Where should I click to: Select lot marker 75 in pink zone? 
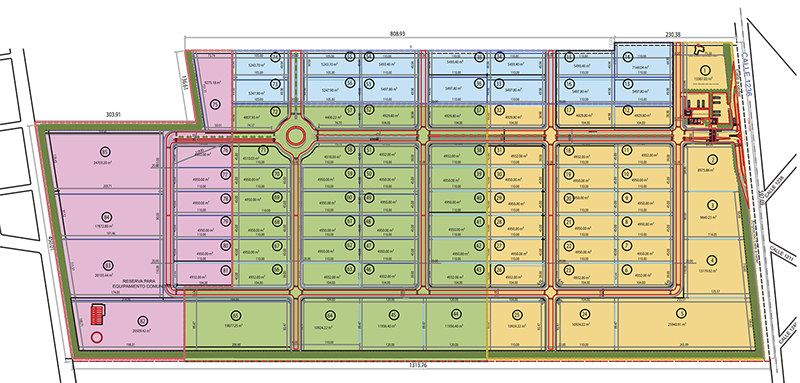pyautogui.click(x=215, y=105)
